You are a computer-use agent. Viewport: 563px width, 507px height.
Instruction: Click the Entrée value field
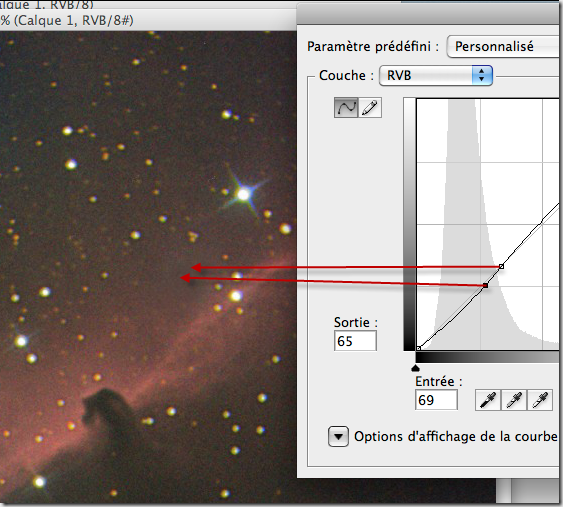(x=436, y=400)
